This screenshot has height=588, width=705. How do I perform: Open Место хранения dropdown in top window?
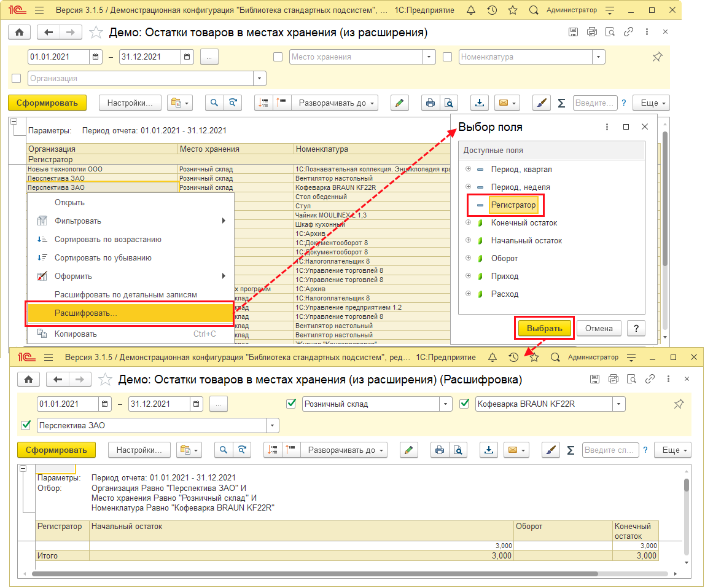pos(429,57)
